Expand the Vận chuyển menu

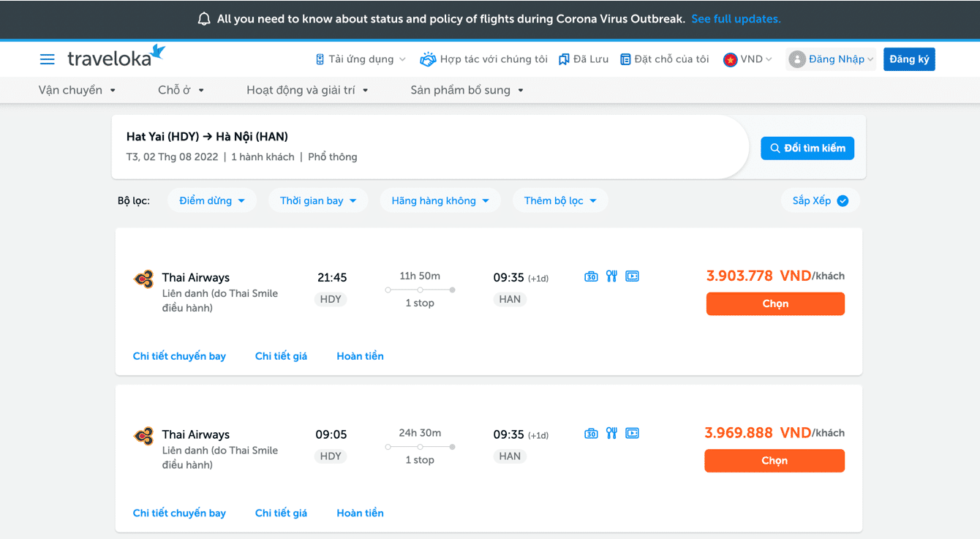(78, 90)
